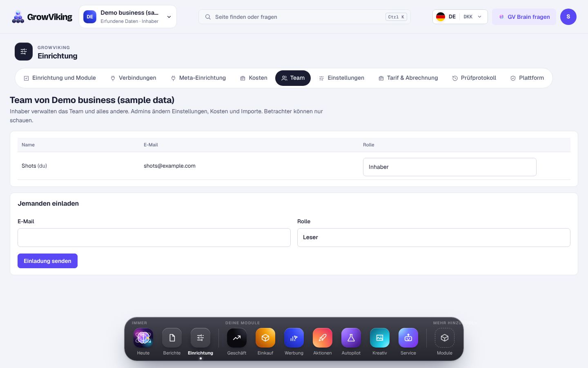
Task: Focus the invite E-Mail input field
Action: [x=154, y=238]
